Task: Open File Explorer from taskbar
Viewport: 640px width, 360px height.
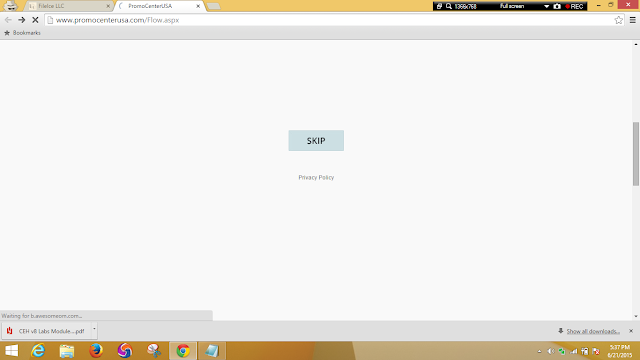Action: [x=67, y=351]
